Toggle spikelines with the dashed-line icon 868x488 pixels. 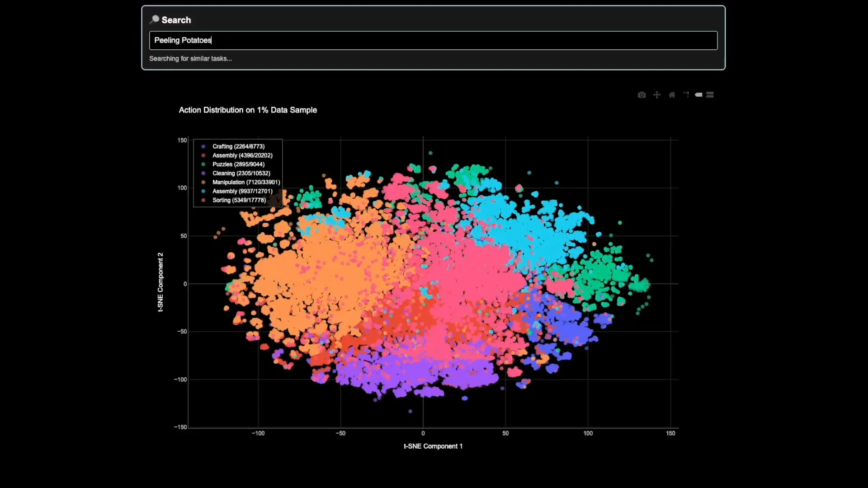686,94
